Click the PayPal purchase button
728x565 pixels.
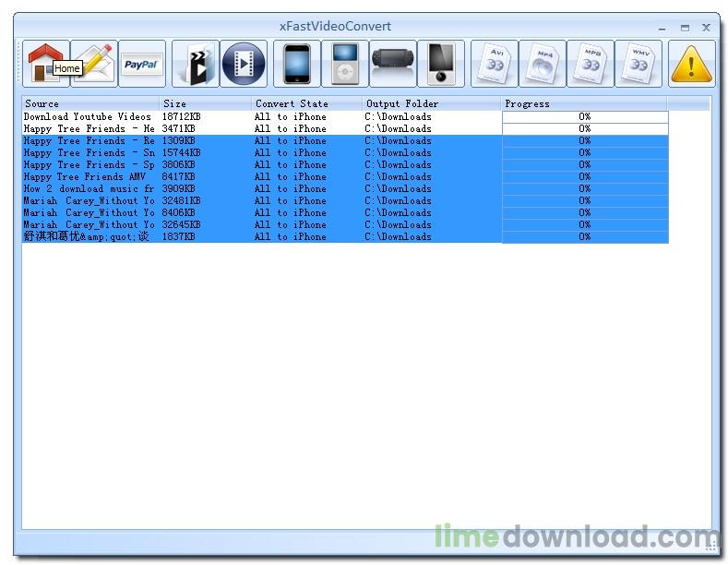[x=142, y=64]
